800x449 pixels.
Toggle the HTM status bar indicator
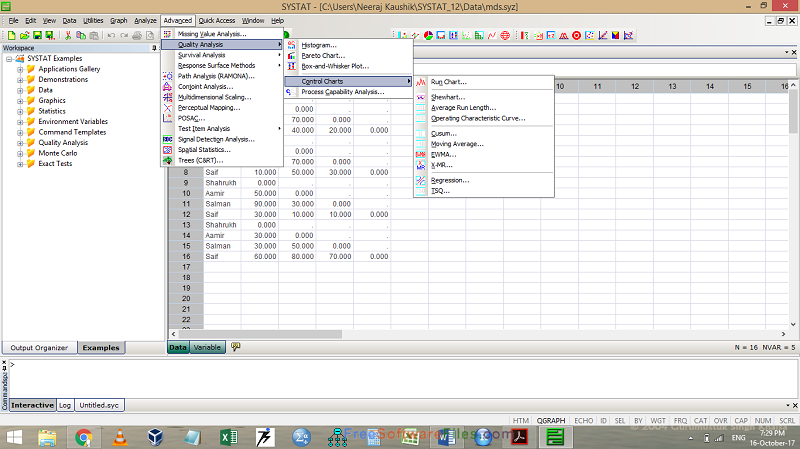coord(521,420)
